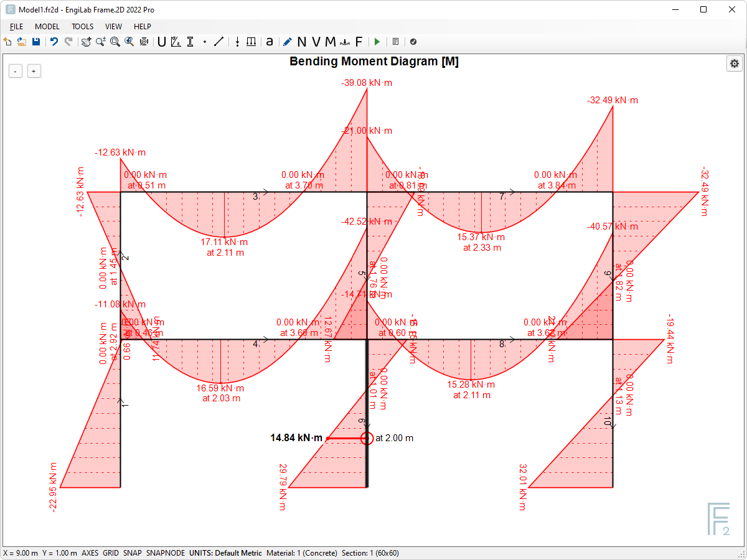Choose the pan hand tool icon

tap(85, 42)
